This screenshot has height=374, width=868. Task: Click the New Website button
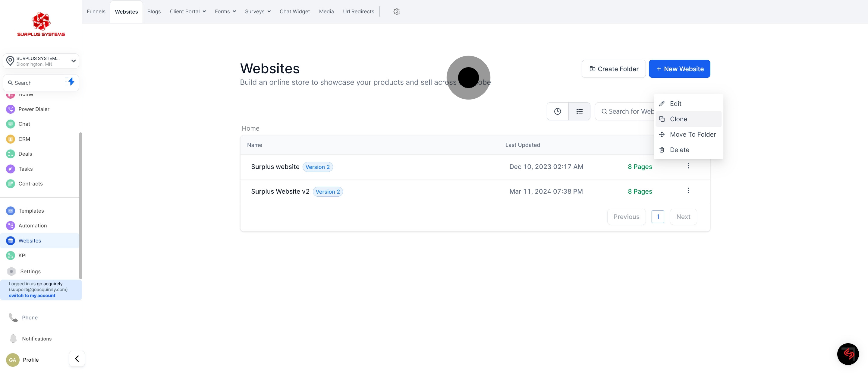point(679,69)
